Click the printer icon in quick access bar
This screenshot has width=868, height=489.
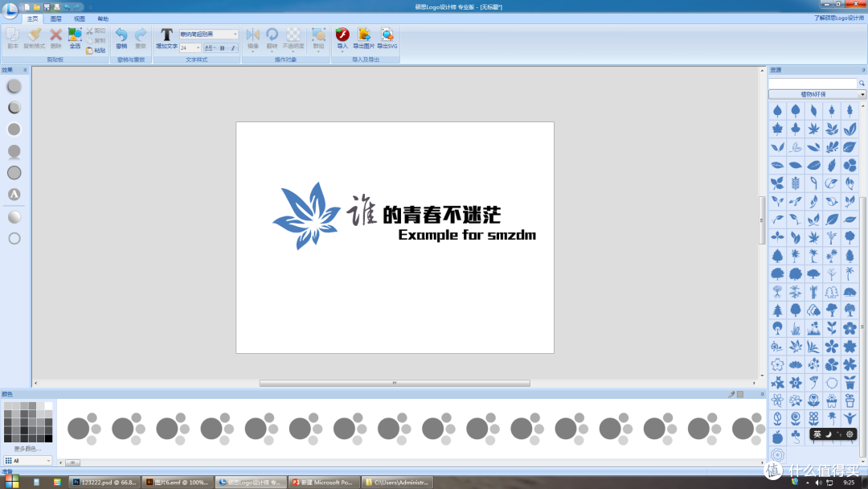click(56, 7)
